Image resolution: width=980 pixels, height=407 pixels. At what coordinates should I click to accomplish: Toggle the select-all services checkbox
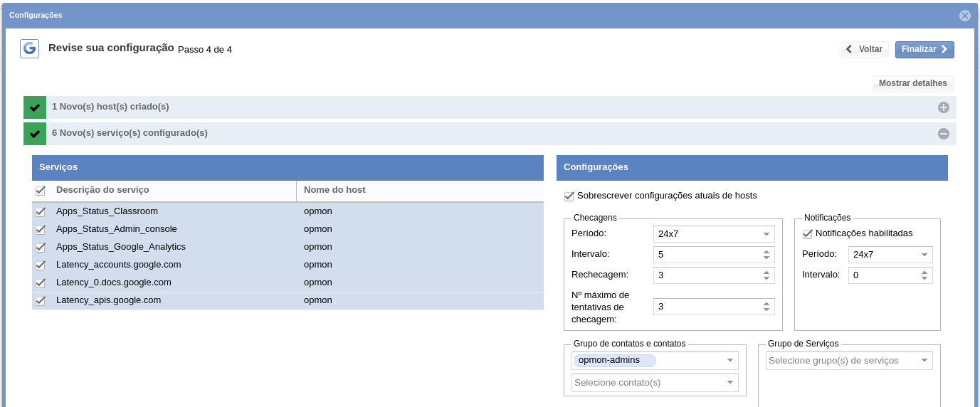41,191
